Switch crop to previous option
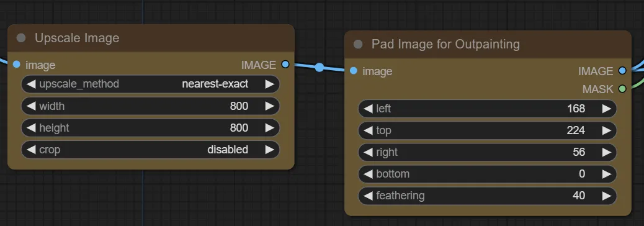The width and height of the screenshot is (644, 226). pos(31,150)
